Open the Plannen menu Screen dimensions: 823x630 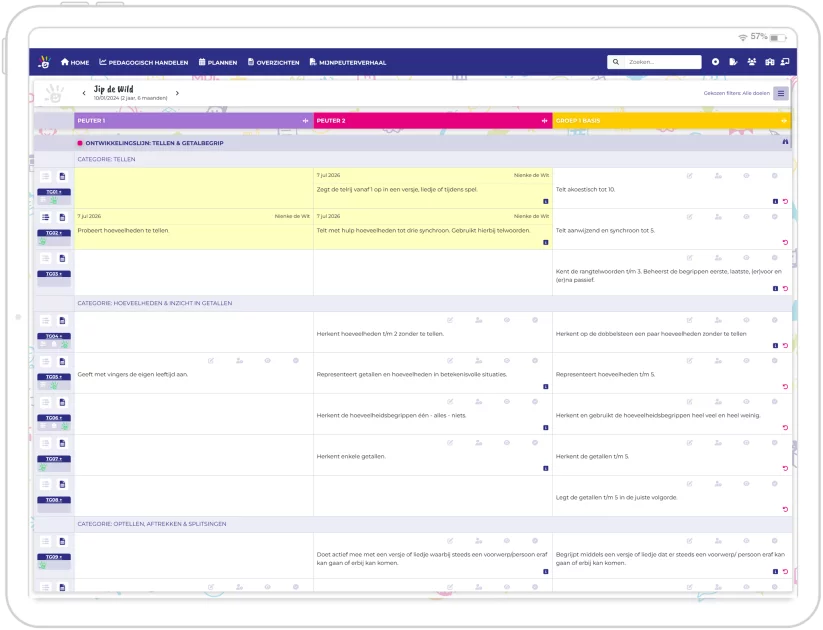(x=218, y=62)
